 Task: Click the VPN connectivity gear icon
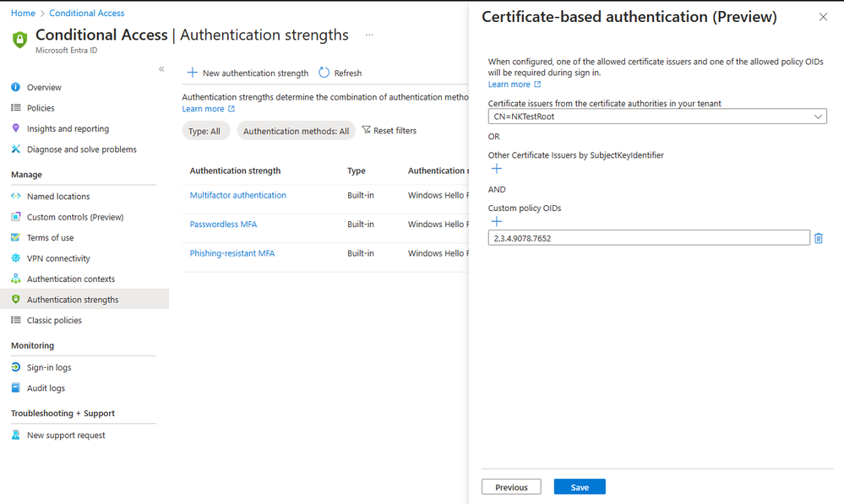[15, 258]
